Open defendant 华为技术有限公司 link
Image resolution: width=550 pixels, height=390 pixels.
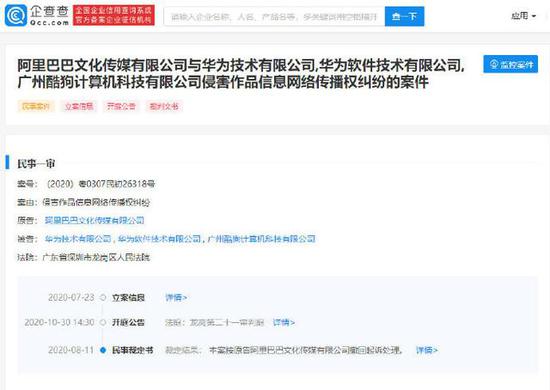78,239
